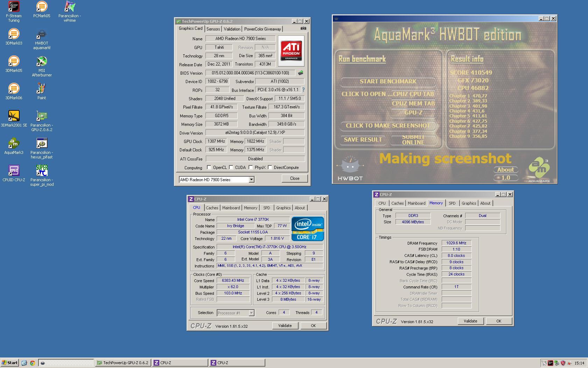Launch the MSI Afterburner desktop icon
This screenshot has height=368, width=588.
(x=42, y=67)
